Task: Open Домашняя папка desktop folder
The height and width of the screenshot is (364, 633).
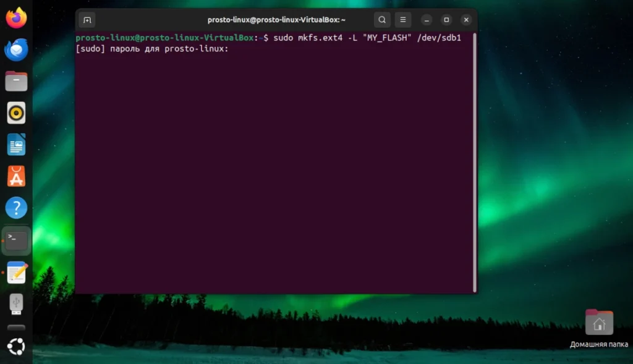Action: 599,329
